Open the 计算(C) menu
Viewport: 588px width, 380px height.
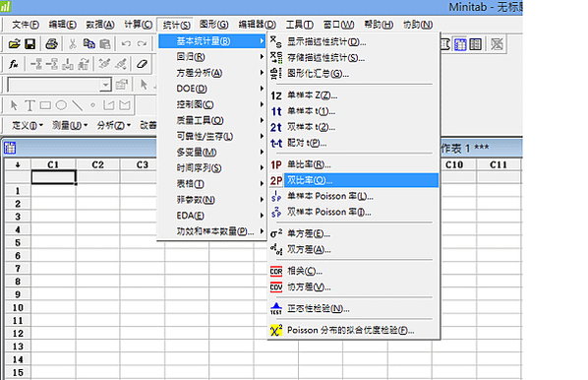(139, 25)
